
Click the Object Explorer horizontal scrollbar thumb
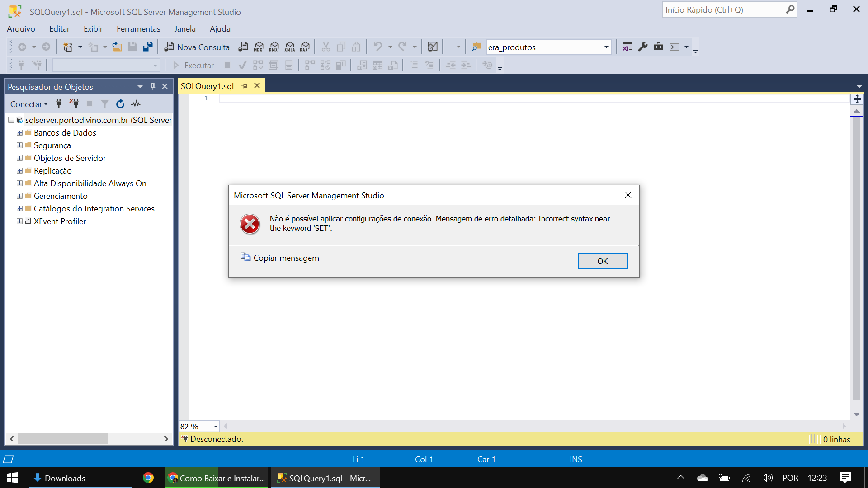click(x=62, y=439)
